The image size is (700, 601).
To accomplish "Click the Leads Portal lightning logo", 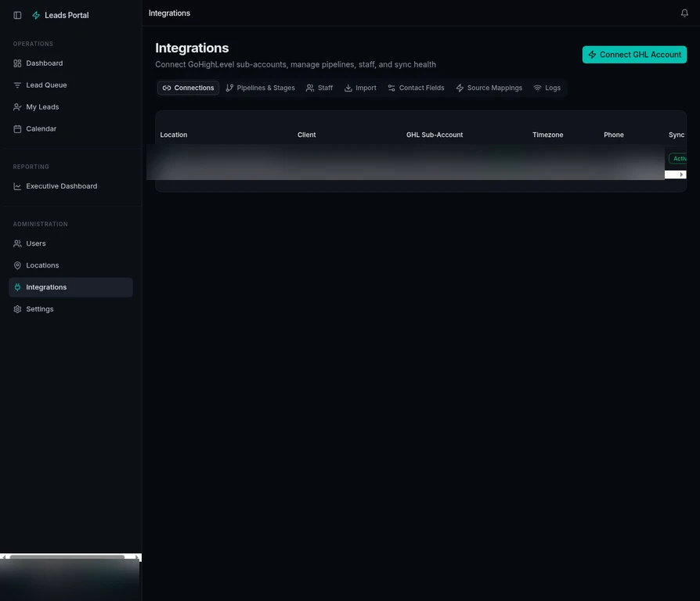I will (x=35, y=14).
